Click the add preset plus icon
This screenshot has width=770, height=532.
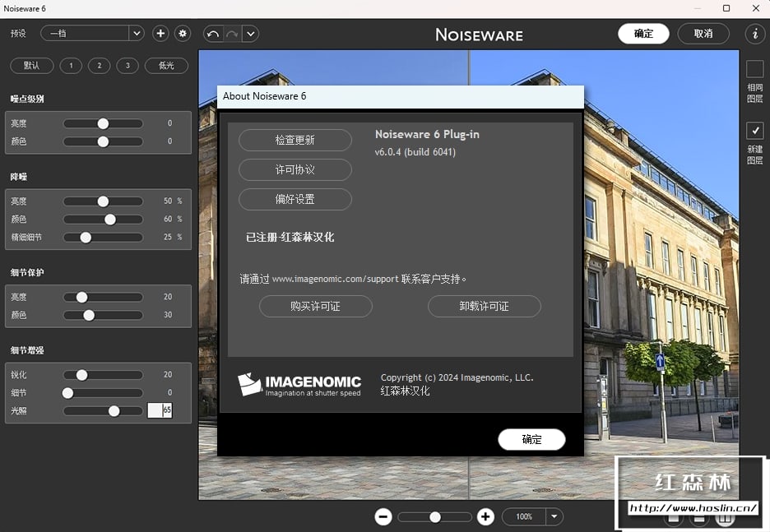coord(160,34)
